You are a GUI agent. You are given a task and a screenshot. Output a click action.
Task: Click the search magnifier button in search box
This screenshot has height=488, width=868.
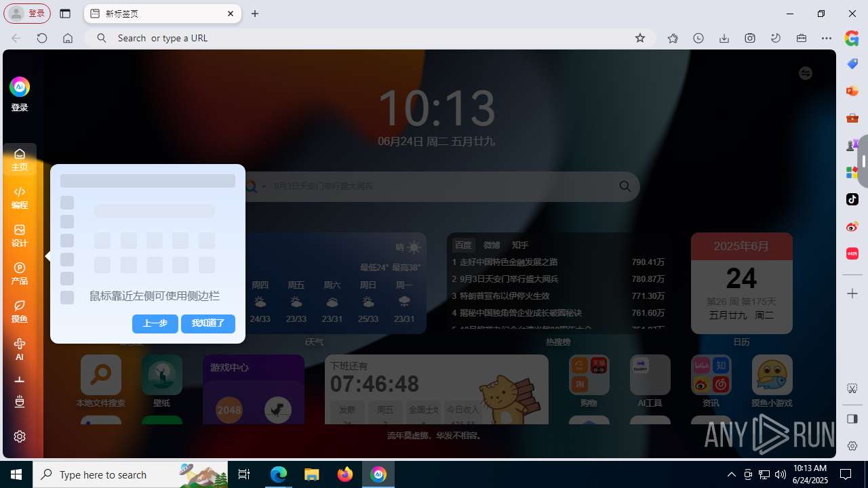(x=625, y=186)
